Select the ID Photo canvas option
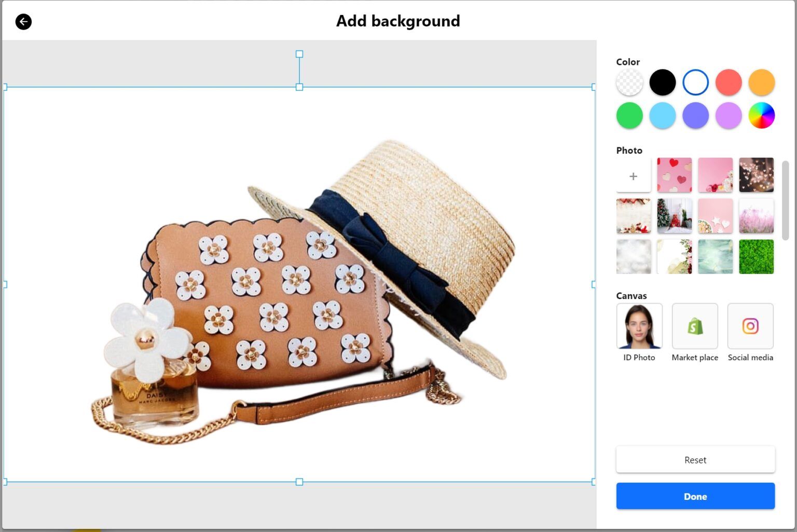The image size is (797, 532). tap(639, 326)
